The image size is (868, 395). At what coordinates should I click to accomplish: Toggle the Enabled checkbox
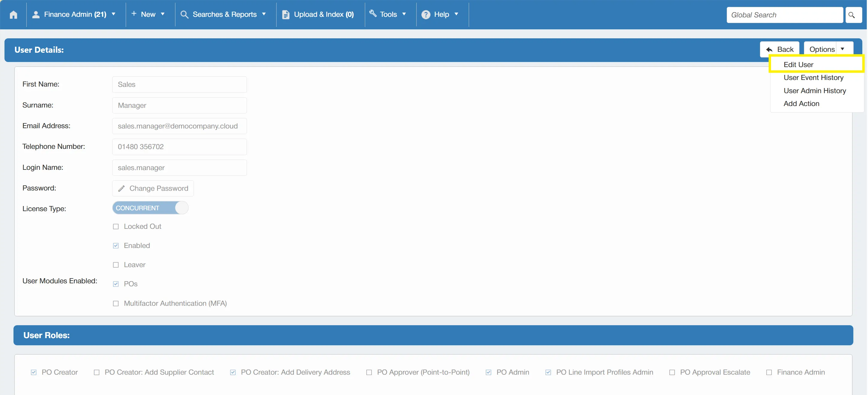pyautogui.click(x=116, y=246)
